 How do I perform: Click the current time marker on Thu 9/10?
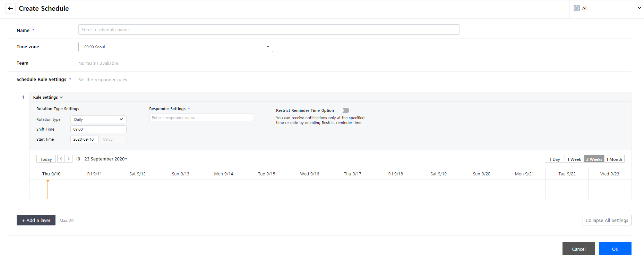tap(48, 181)
